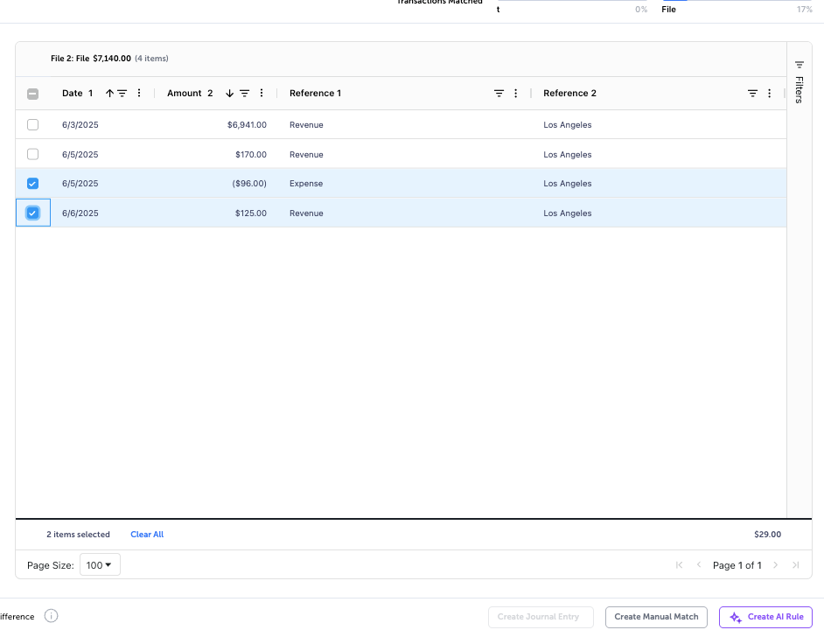Open the Reference 2 column options menu
Image resolution: width=824 pixels, height=644 pixels.
[x=769, y=94]
